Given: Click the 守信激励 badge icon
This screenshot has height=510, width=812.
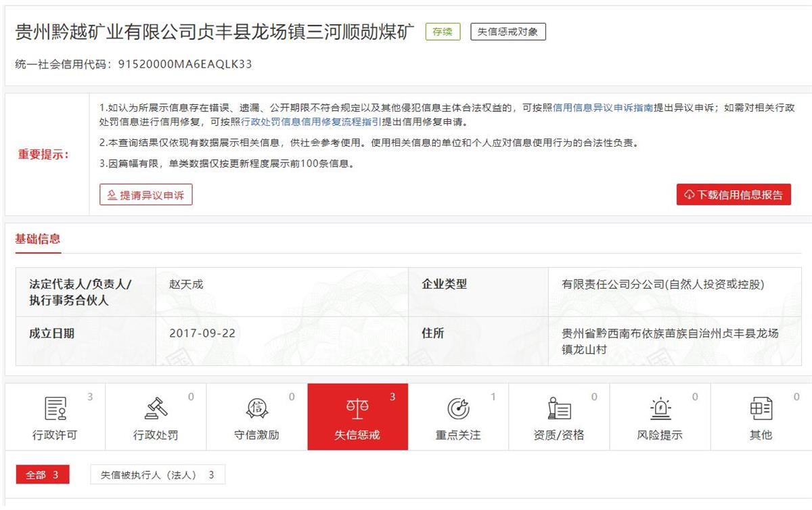Looking at the screenshot, I should tap(256, 409).
